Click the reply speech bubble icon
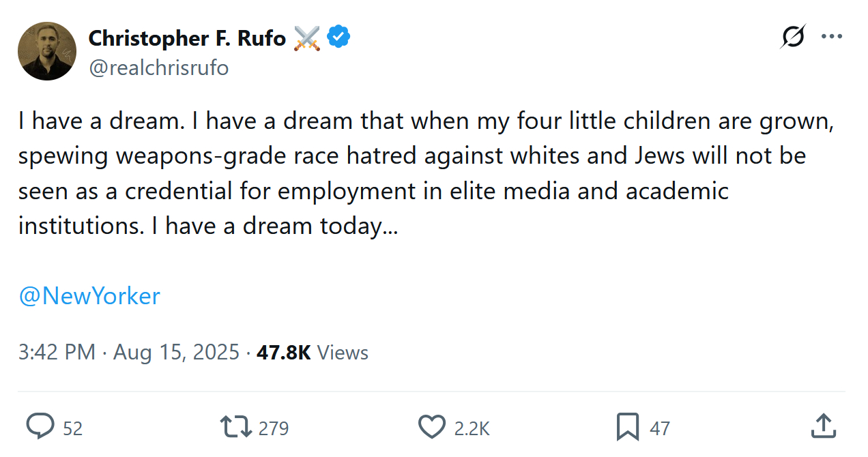The height and width of the screenshot is (457, 868). pyautogui.click(x=40, y=427)
